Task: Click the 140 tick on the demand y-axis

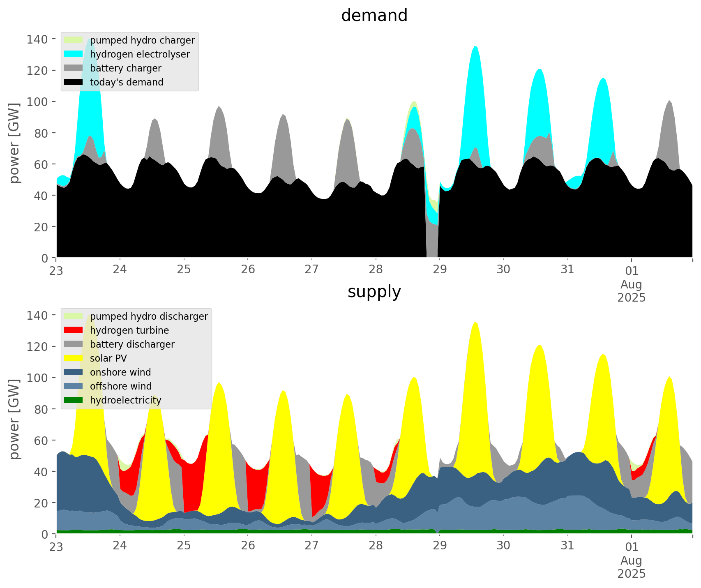Action: pos(37,39)
